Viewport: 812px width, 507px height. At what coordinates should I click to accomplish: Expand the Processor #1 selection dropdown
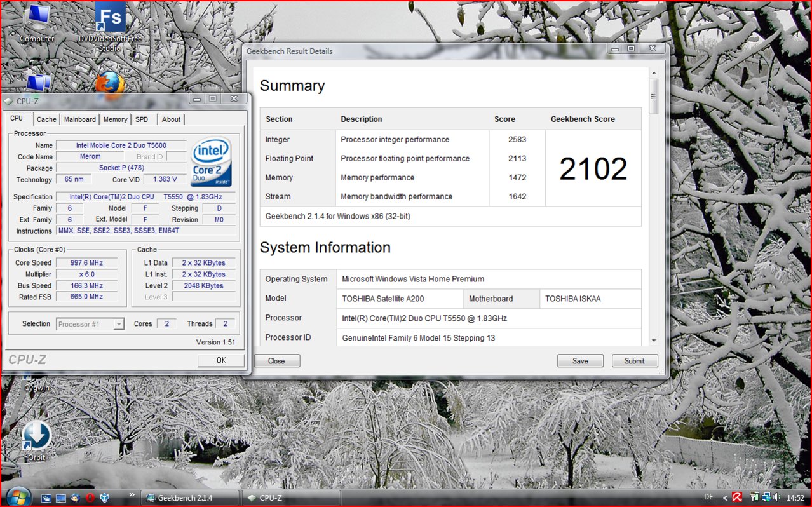pos(119,324)
